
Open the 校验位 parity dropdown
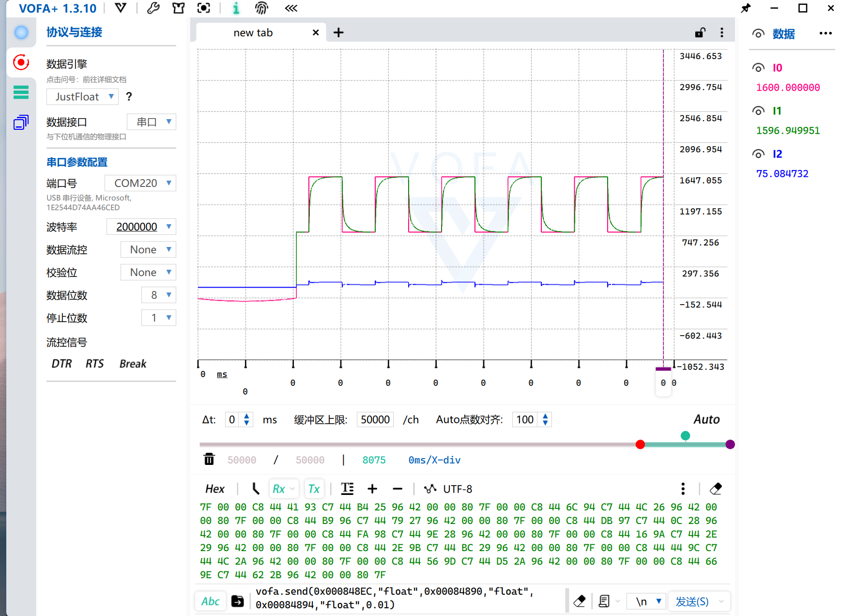pos(148,272)
